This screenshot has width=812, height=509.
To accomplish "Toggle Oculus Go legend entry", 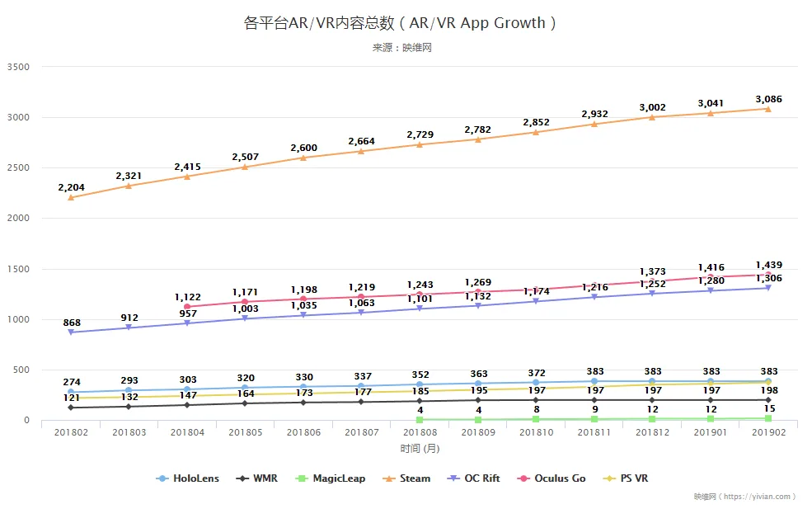I will tap(552, 478).
